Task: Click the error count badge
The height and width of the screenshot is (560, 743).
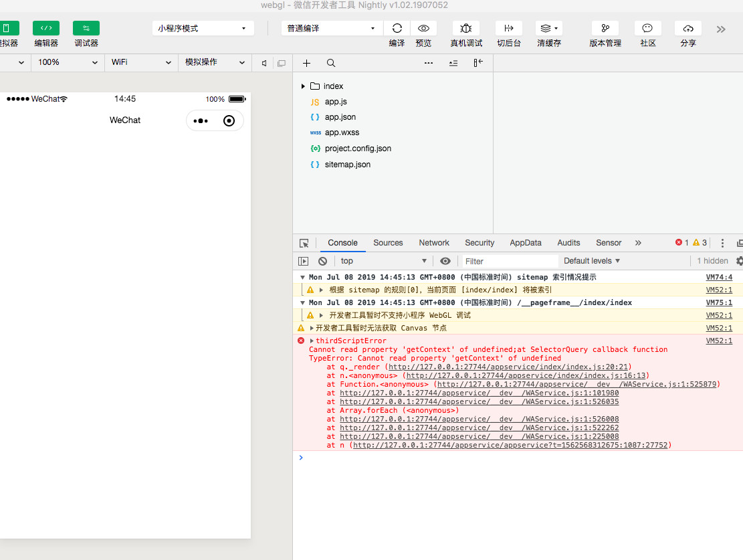Action: 682,242
